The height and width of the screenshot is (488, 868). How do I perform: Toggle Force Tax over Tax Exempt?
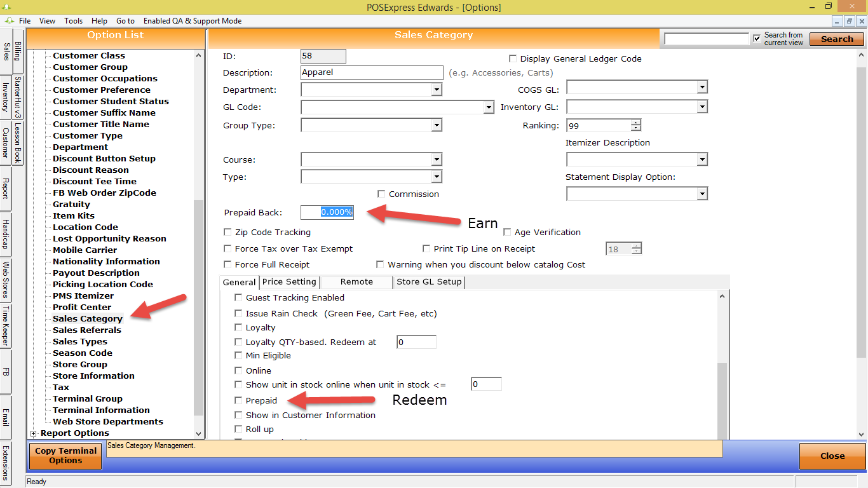(x=228, y=248)
